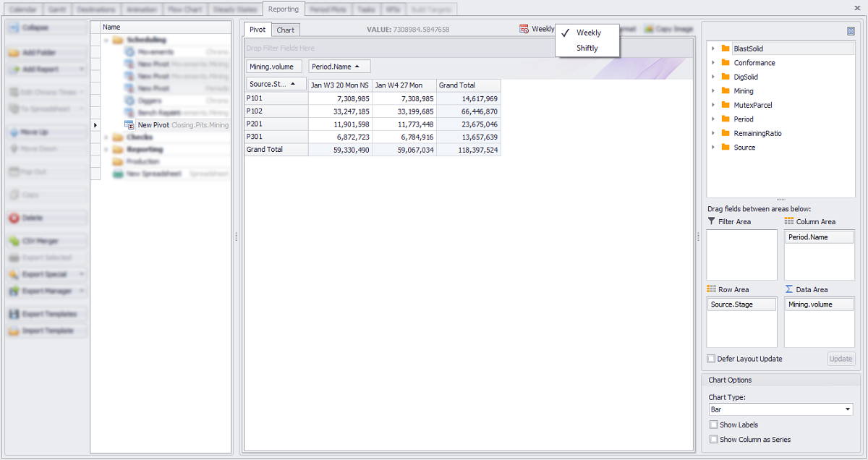Image resolution: width=868 pixels, height=460 pixels.
Task: Open the Calendar top tab
Action: 22,9
